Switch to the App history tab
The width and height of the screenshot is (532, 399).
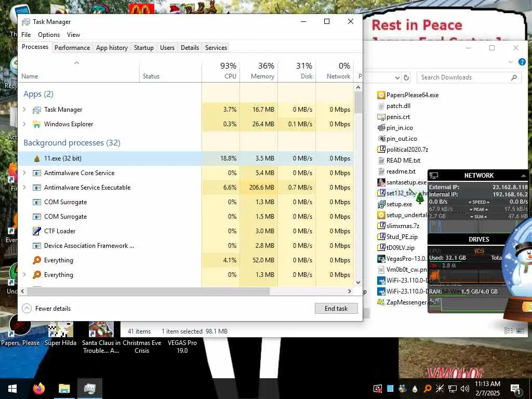coord(112,48)
